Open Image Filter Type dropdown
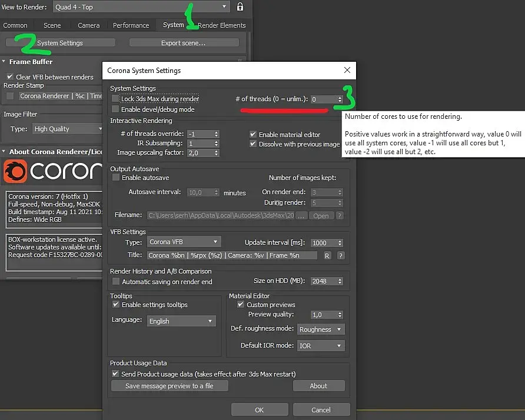 67,129
